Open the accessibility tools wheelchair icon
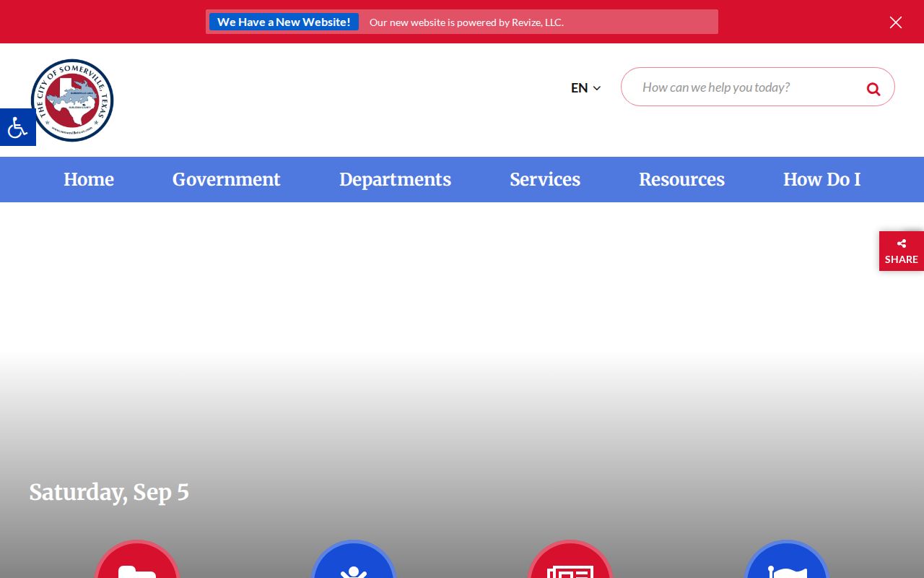The height and width of the screenshot is (578, 924). tap(17, 127)
